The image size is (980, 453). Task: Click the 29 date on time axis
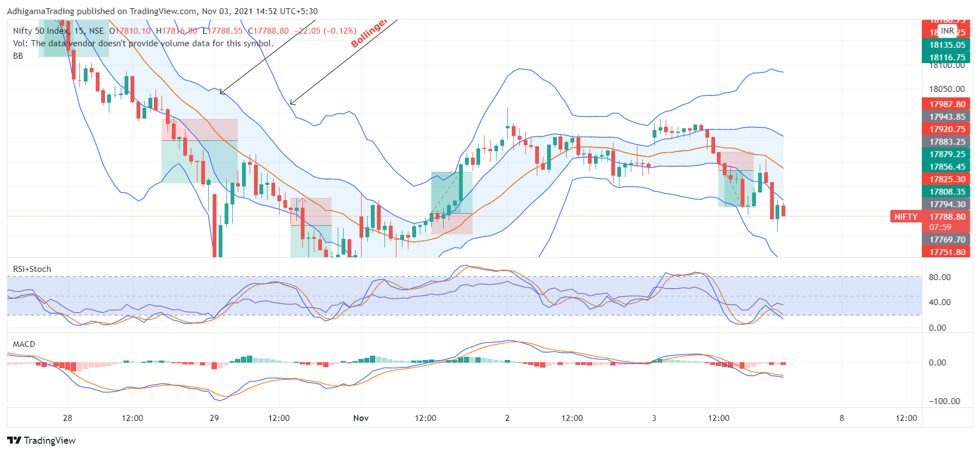[214, 418]
